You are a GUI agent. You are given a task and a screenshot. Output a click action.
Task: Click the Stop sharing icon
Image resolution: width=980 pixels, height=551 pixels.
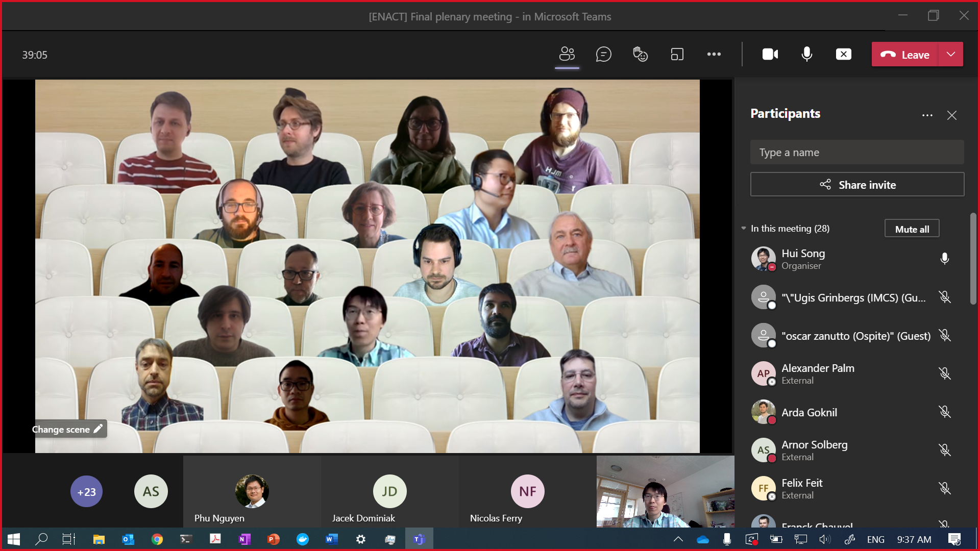843,54
